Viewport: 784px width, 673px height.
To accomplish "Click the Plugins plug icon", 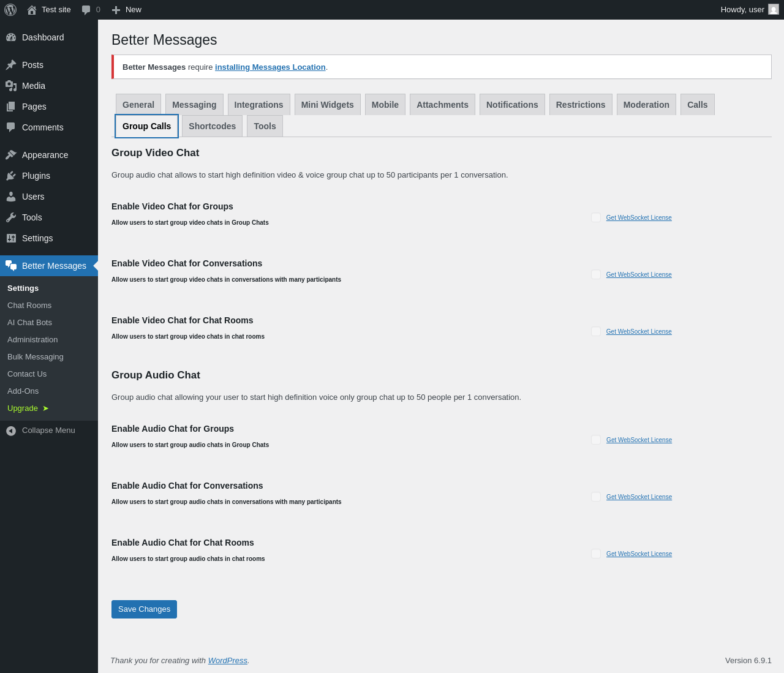I will pyautogui.click(x=11, y=176).
